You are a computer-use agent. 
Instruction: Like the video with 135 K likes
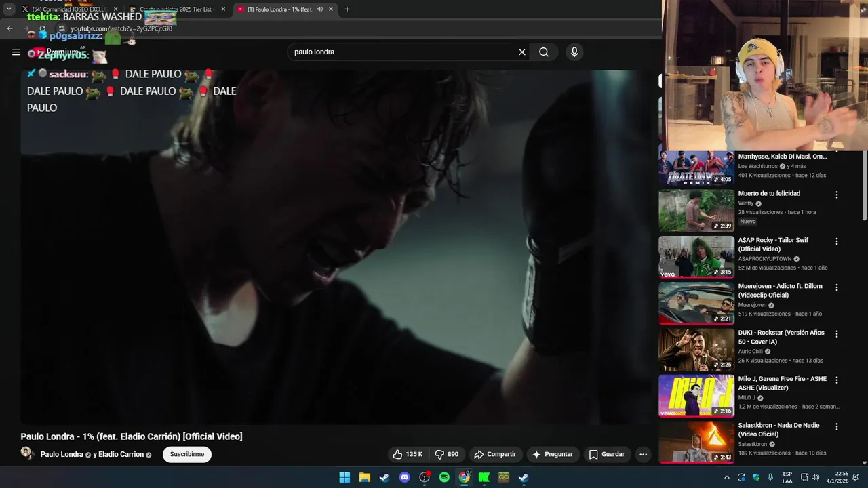408,454
